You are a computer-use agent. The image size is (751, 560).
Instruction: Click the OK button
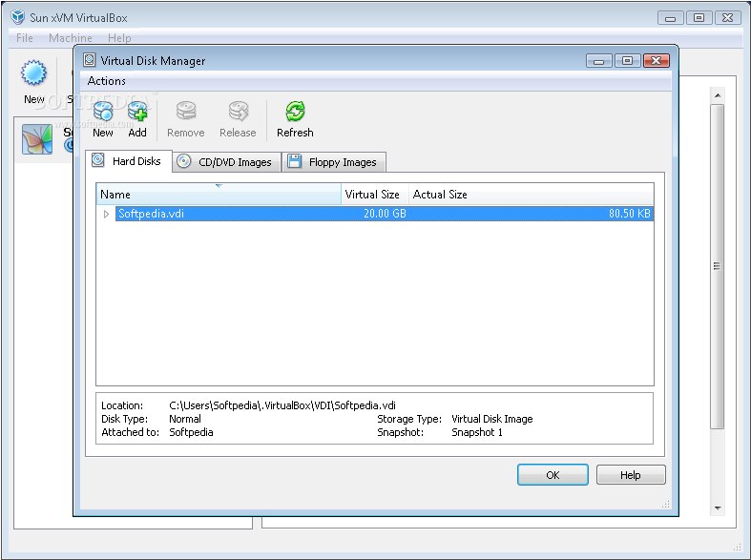point(553,475)
